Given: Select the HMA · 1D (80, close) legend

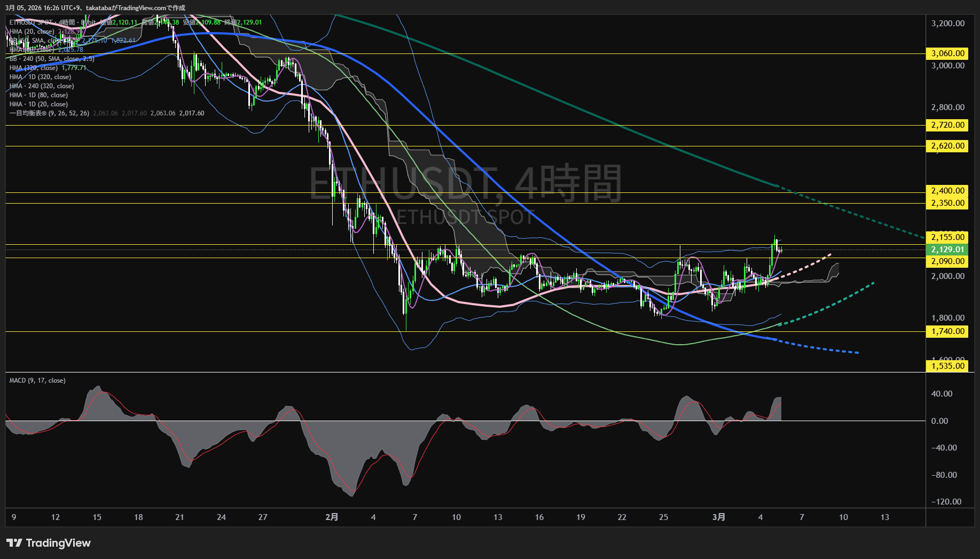Looking at the screenshot, I should click(x=38, y=95).
